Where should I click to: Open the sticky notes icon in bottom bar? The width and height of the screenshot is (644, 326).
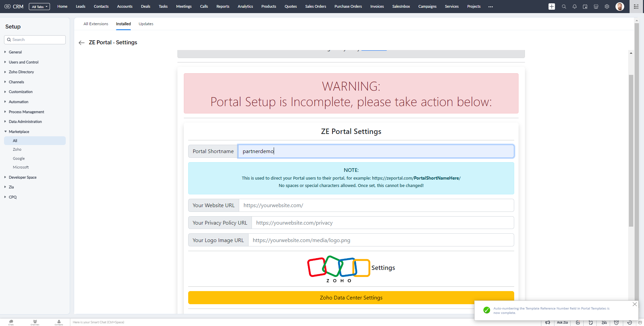[591, 323]
